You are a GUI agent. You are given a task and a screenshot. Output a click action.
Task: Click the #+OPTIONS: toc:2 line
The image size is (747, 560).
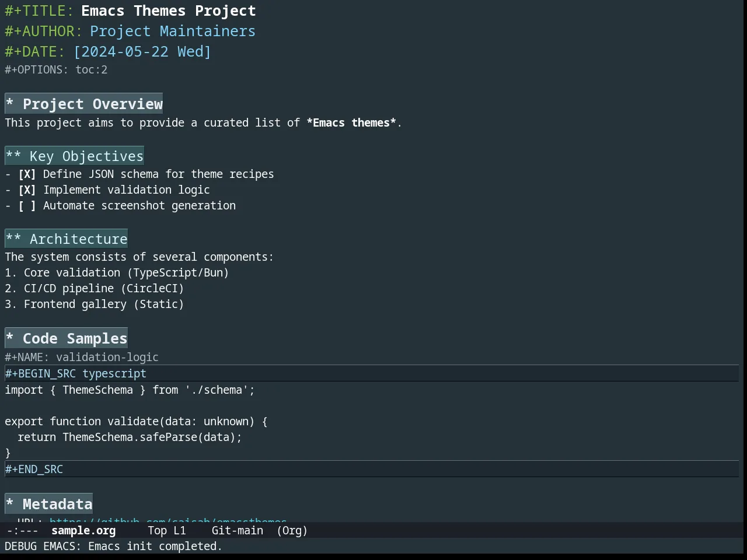pyautogui.click(x=56, y=69)
